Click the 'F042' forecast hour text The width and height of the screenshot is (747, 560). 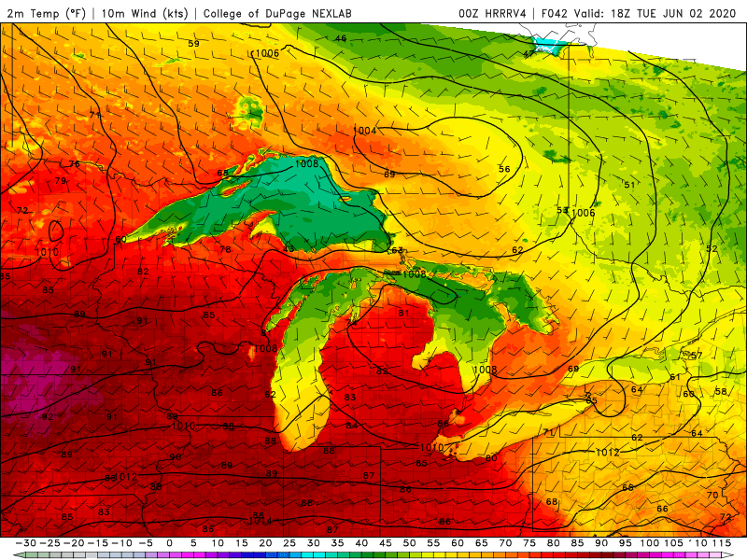coord(555,13)
